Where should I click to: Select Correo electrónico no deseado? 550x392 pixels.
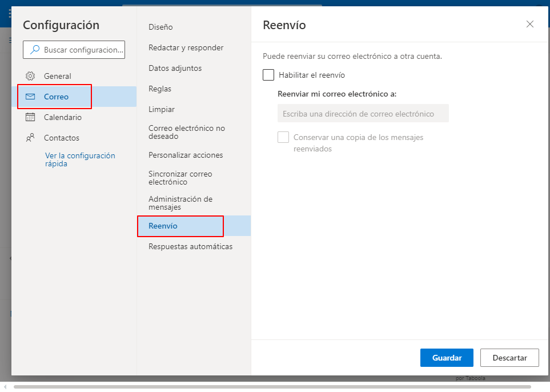[187, 133]
